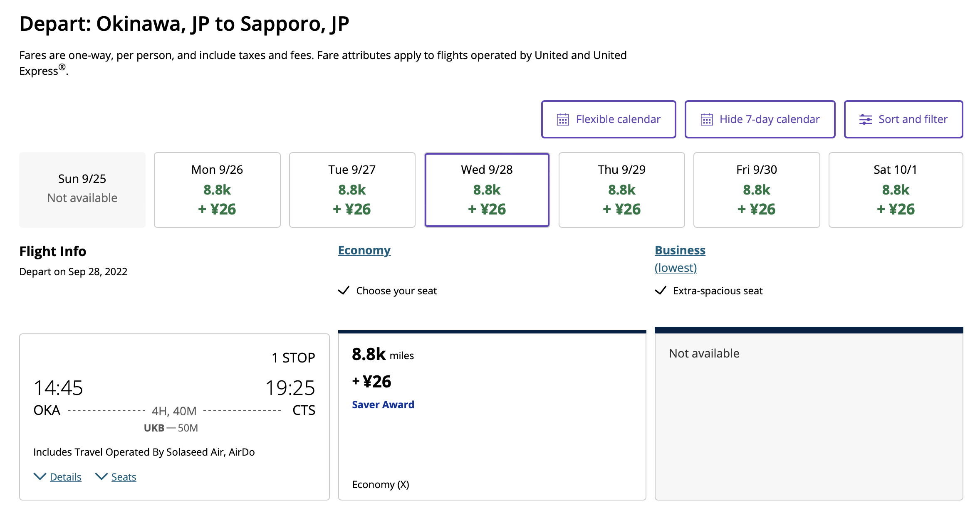Click the OKA airport code

pos(47,410)
